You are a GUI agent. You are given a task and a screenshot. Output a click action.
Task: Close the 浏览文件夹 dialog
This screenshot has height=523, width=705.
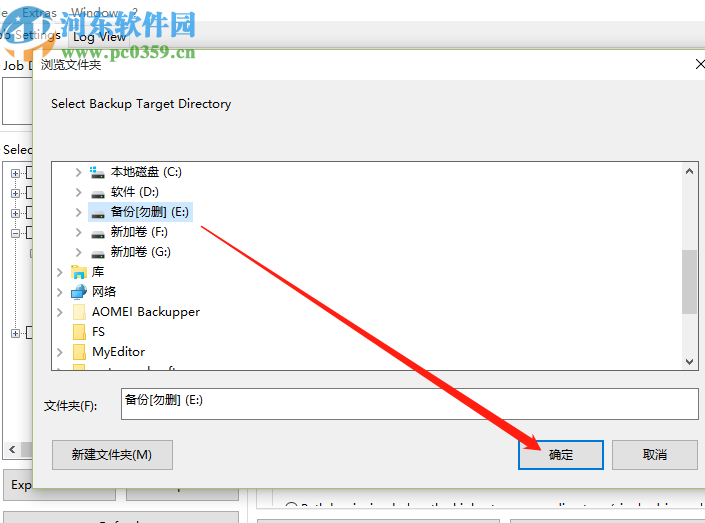click(699, 64)
